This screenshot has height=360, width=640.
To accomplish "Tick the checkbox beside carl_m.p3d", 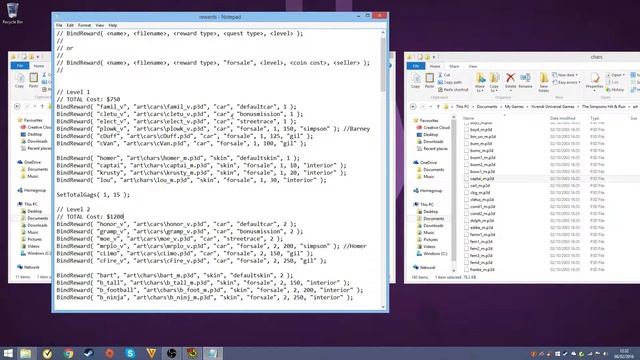I will click(x=466, y=185).
